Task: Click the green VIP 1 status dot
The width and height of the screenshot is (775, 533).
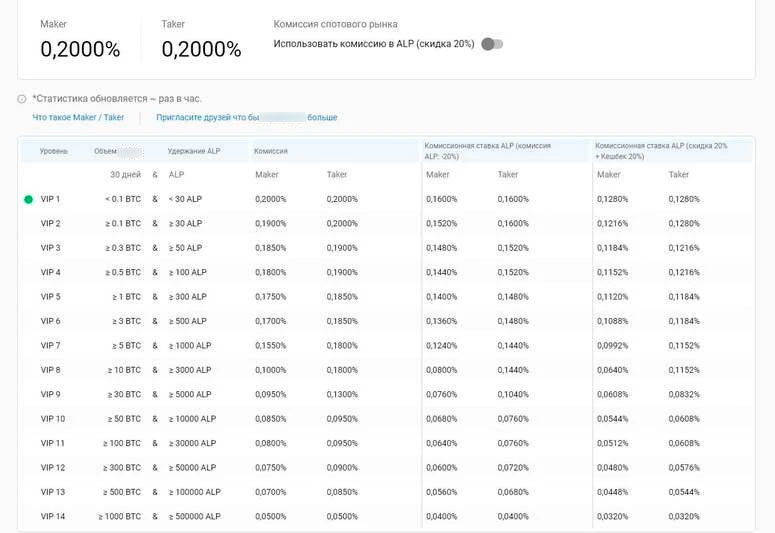Action: click(28, 199)
